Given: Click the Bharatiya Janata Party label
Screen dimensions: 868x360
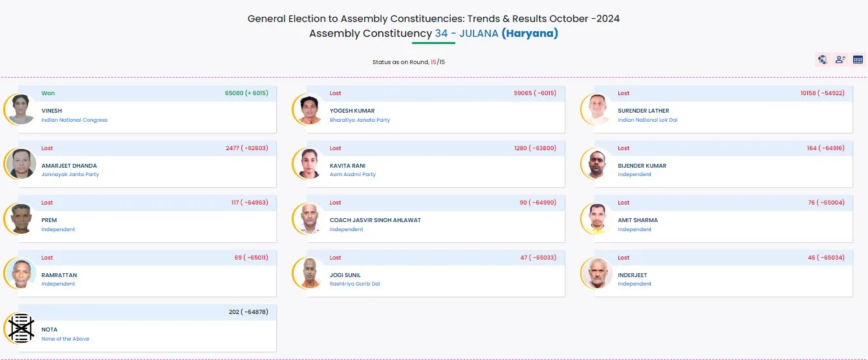Looking at the screenshot, I should (360, 120).
